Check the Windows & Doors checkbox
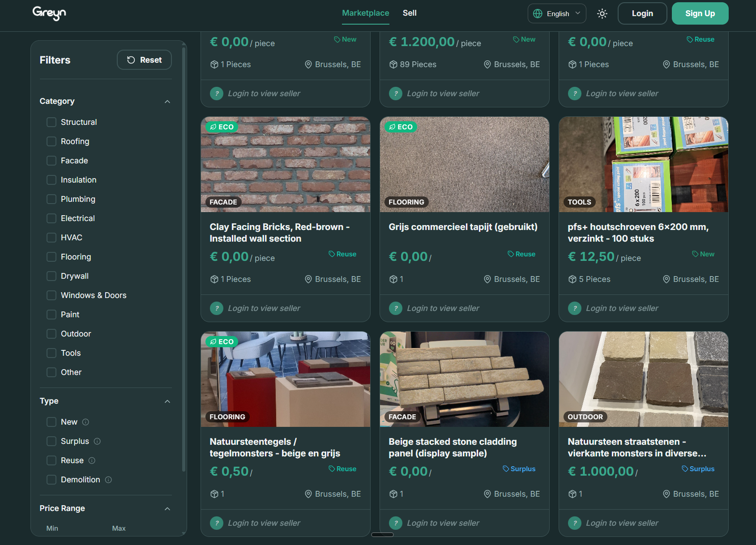Screen dimensions: 756x545 pos(51,295)
